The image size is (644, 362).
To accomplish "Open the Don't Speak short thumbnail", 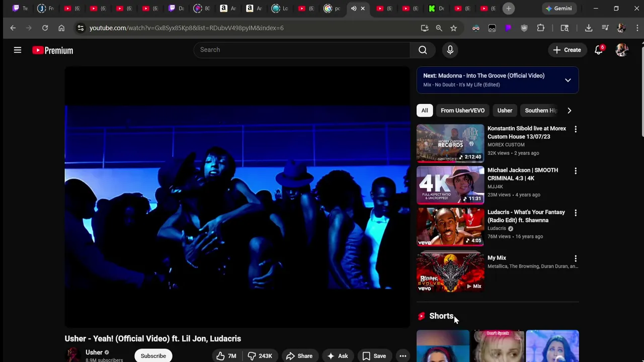I will pyautogui.click(x=498, y=346).
